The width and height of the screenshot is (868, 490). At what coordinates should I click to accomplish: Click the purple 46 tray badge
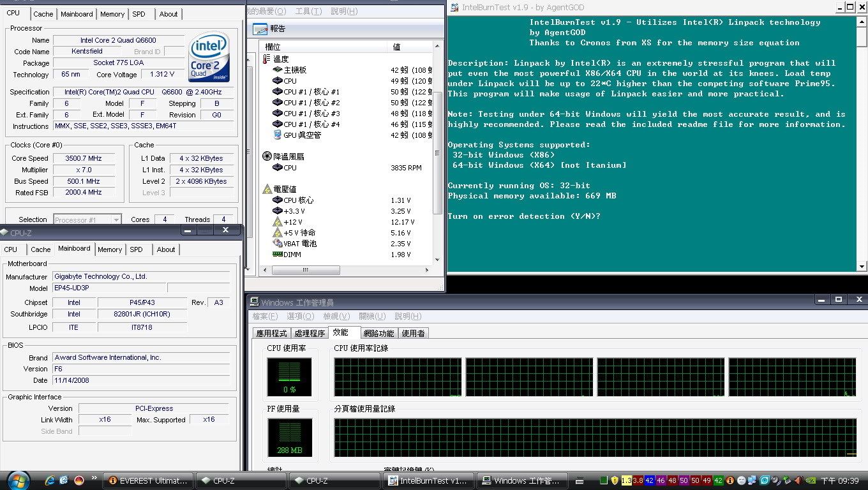click(x=661, y=480)
